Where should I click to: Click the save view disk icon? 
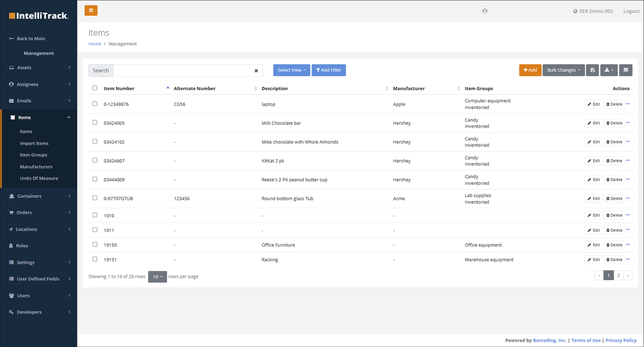pos(592,70)
